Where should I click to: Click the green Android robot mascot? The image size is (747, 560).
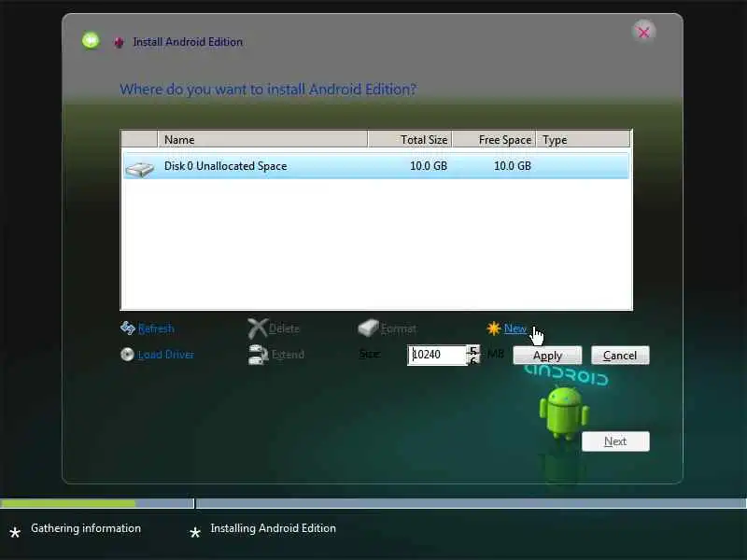(x=564, y=413)
